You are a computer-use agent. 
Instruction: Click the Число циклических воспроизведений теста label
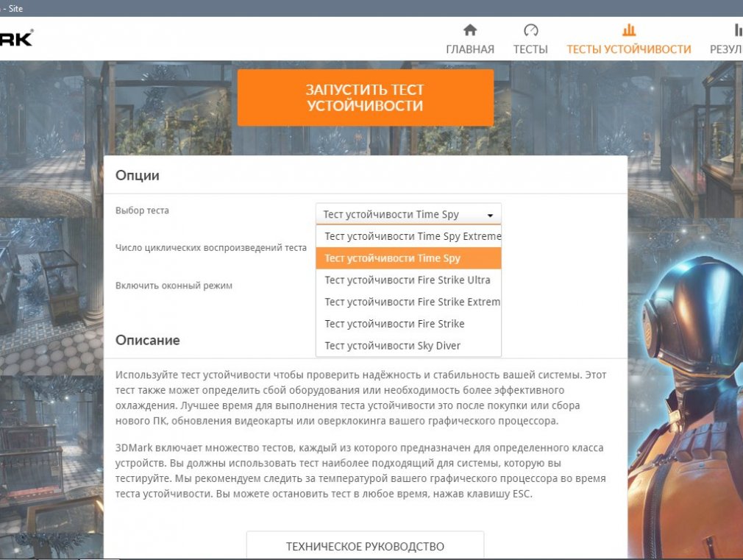(211, 247)
